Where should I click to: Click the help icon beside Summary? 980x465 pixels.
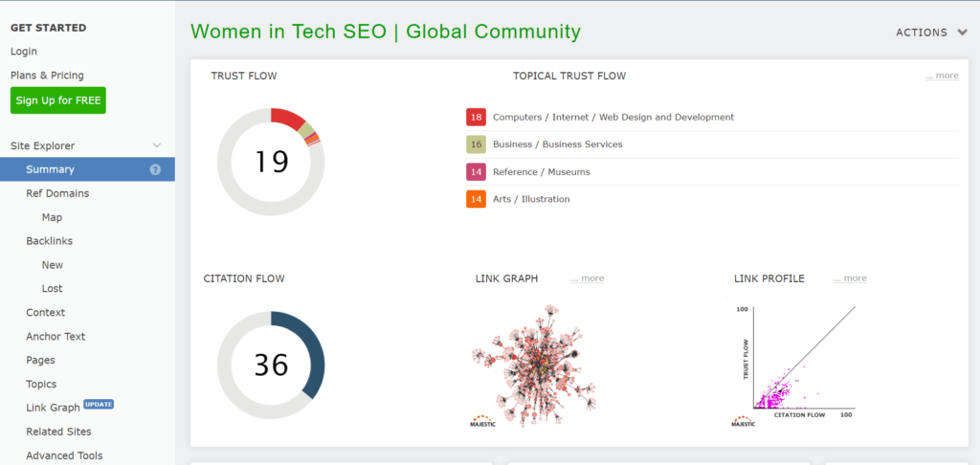point(155,169)
